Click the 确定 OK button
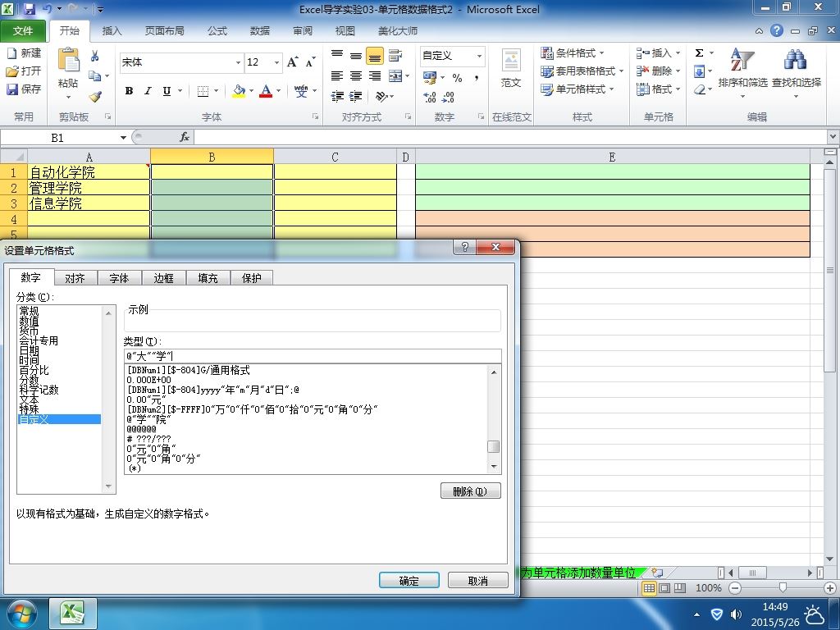Screen dimensions: 840x630 pyautogui.click(x=409, y=581)
